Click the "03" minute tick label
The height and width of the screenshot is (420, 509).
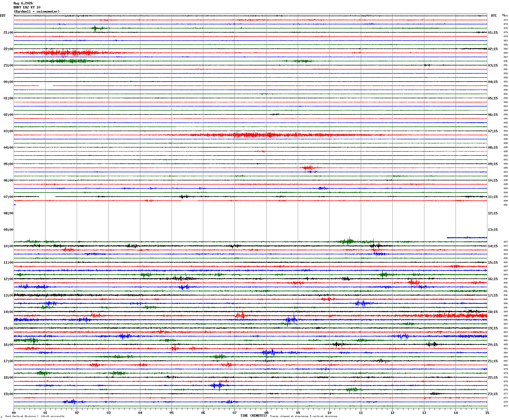click(x=108, y=413)
